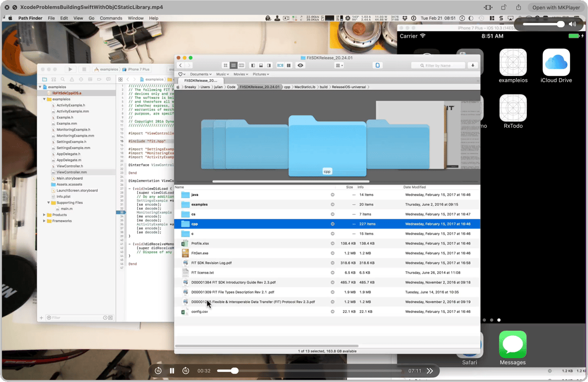Collapse the exampleios project root in Xcode
This screenshot has height=382, width=588.
(40, 87)
